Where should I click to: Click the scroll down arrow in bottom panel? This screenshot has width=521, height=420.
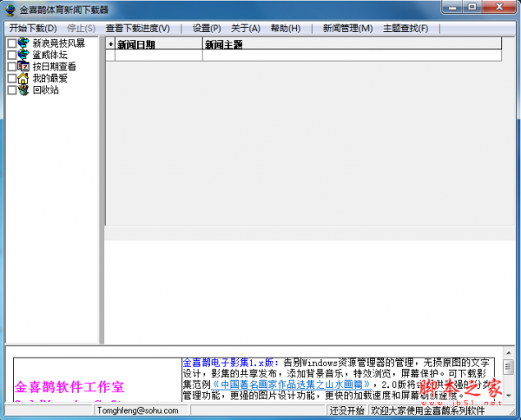click(509, 396)
